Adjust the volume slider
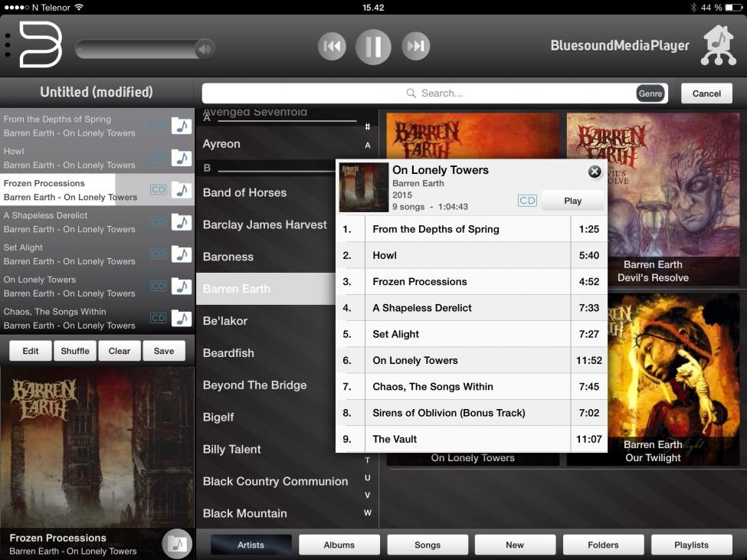 (x=145, y=48)
